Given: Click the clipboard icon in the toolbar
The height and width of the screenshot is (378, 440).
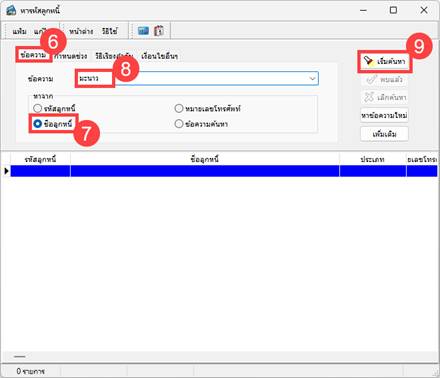Looking at the screenshot, I should click(x=159, y=31).
